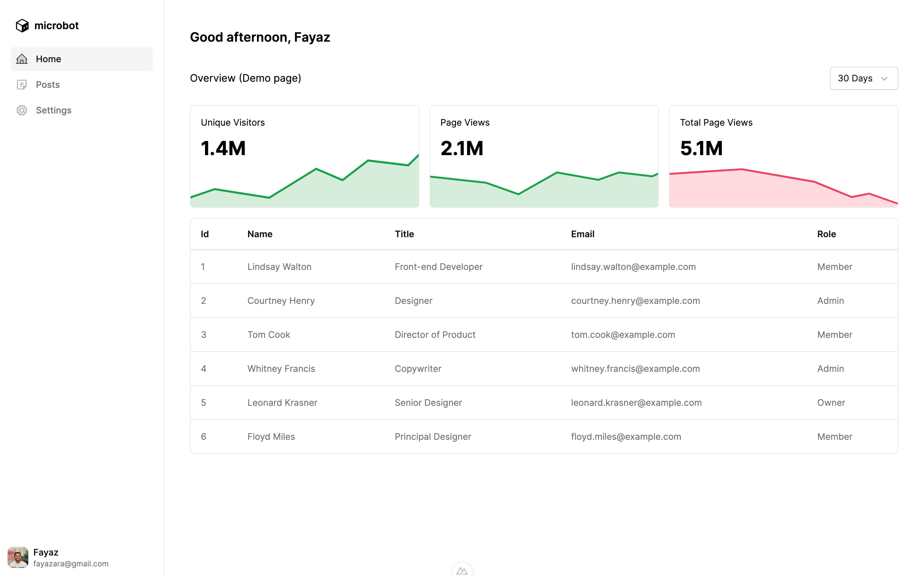Select the Lindsay Walton table row
The image size is (924, 577).
click(x=279, y=267)
